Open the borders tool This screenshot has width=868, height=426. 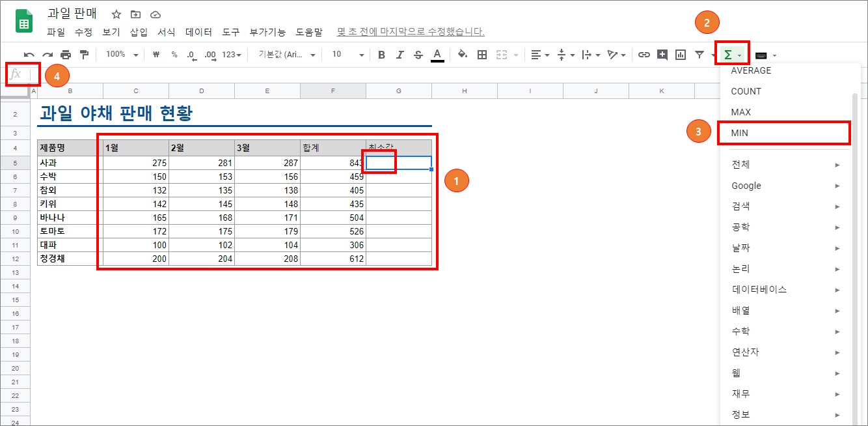(482, 55)
